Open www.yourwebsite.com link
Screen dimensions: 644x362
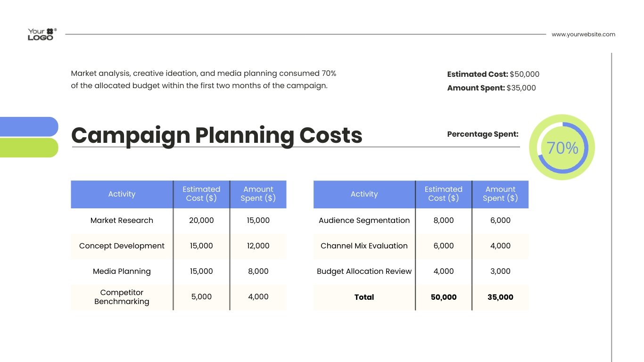click(x=583, y=34)
